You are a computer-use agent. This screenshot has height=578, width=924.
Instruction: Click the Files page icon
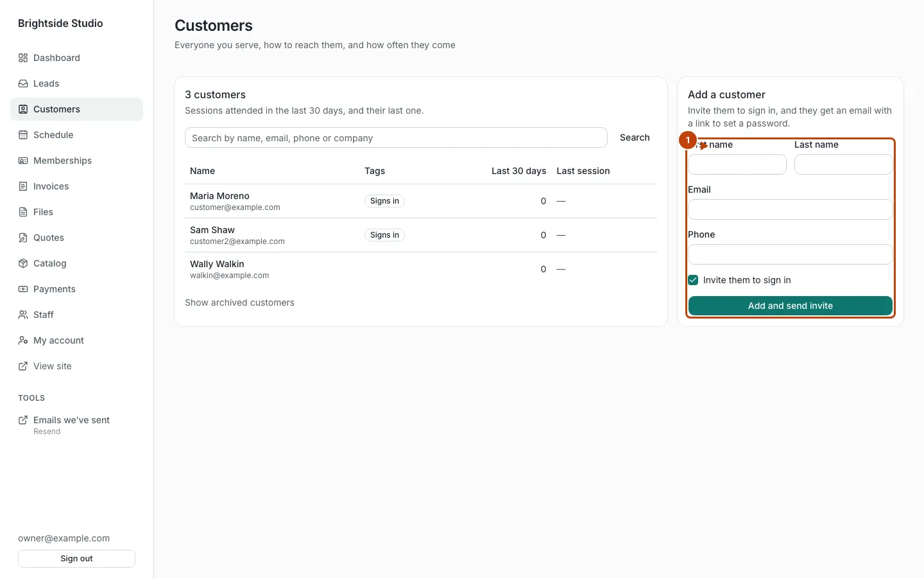(23, 212)
